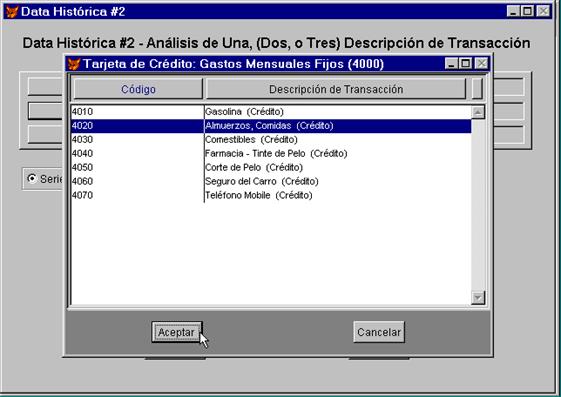
Task: Pick Teléfono Mobile (Crédito) description
Action: [x=338, y=195]
